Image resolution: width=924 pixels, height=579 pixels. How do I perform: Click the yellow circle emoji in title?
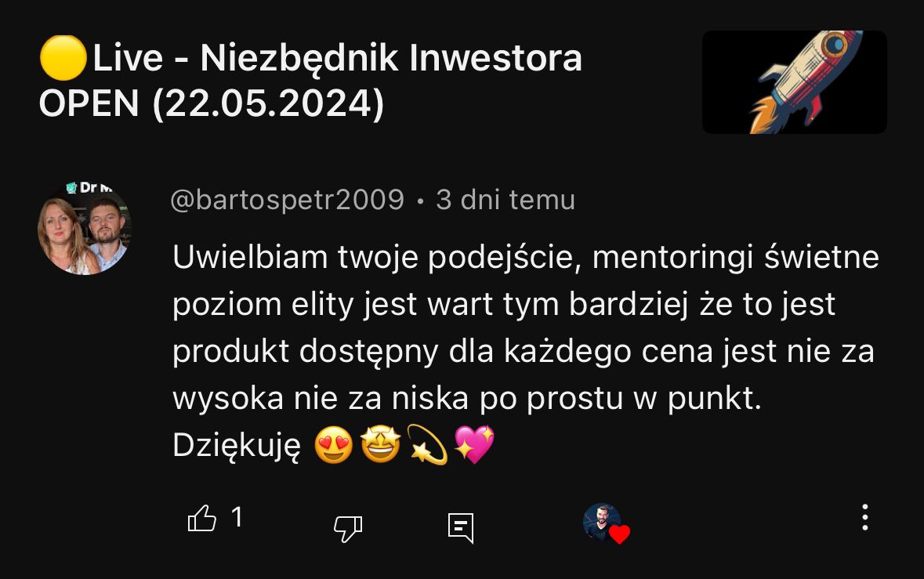(x=63, y=58)
